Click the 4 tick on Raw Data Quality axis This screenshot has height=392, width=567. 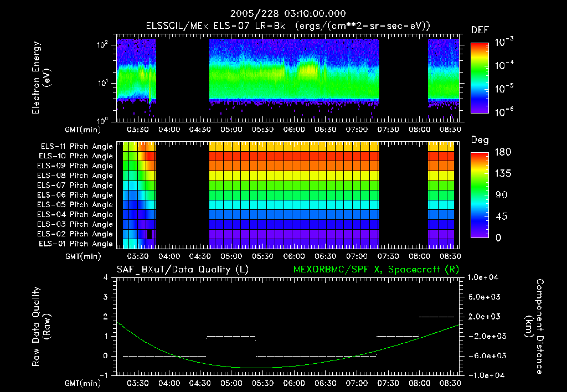106,278
